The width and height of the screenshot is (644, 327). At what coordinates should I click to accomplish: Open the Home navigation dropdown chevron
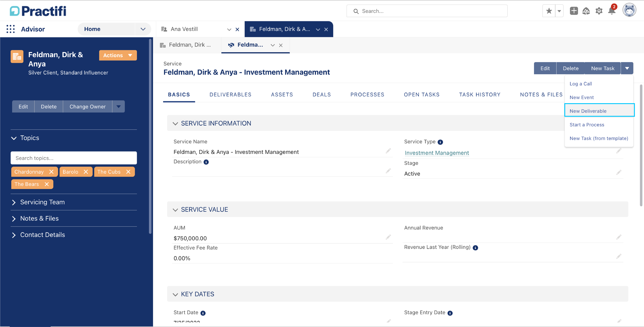click(143, 29)
